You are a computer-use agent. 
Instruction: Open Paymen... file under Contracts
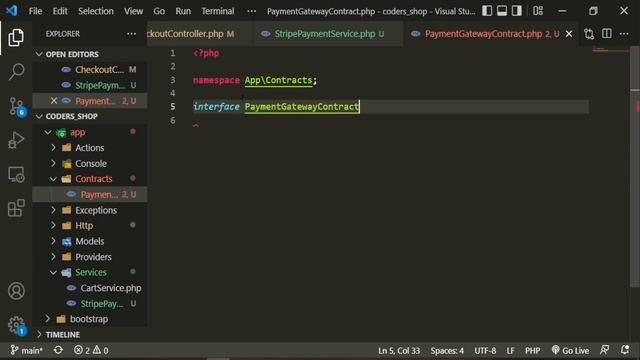click(x=90, y=195)
